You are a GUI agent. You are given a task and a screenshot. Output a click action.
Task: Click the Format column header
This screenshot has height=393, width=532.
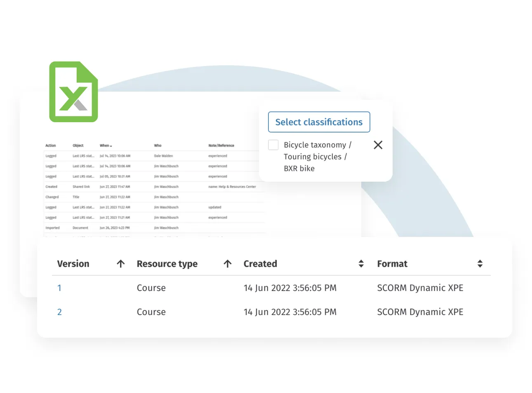tap(392, 264)
